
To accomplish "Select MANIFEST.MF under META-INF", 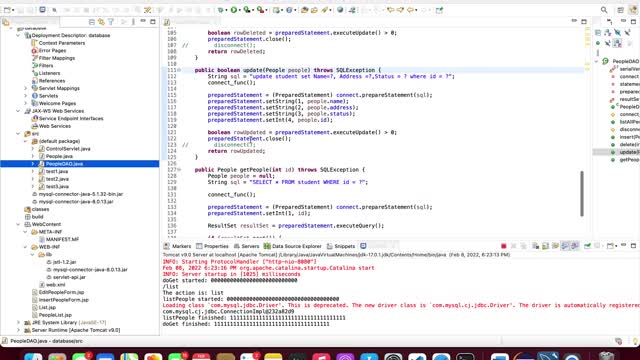I will (62, 240).
